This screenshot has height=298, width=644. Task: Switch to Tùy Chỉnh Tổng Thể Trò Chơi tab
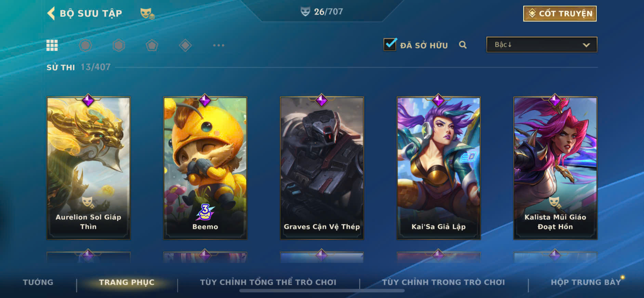tap(268, 282)
